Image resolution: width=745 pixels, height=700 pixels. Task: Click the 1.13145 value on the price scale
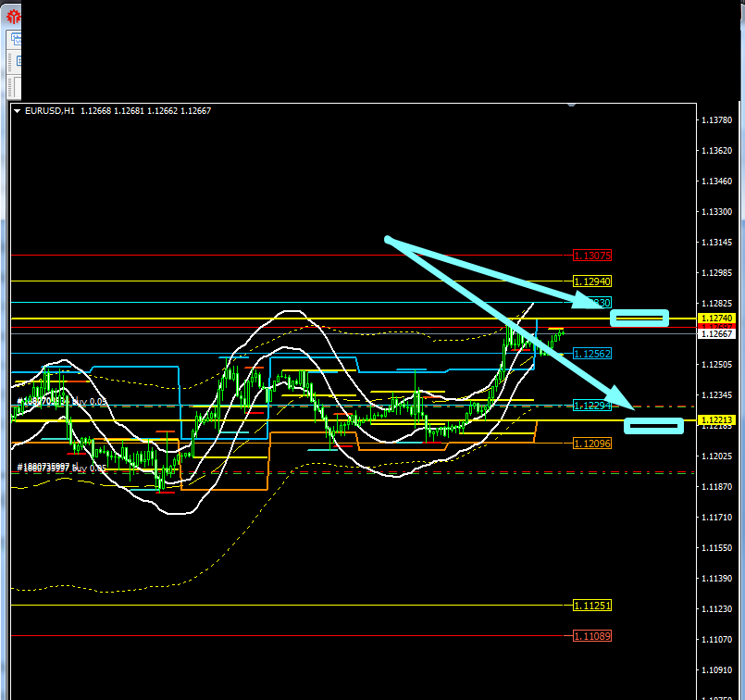click(716, 243)
